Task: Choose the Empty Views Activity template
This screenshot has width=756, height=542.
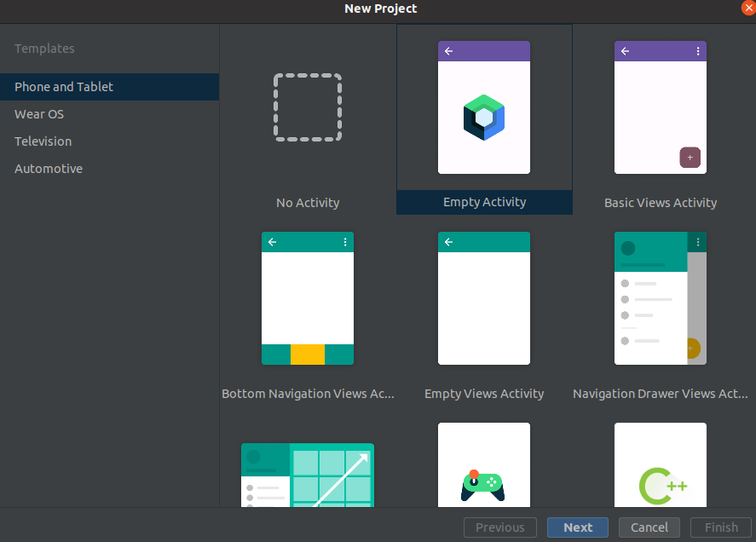Action: 484,298
